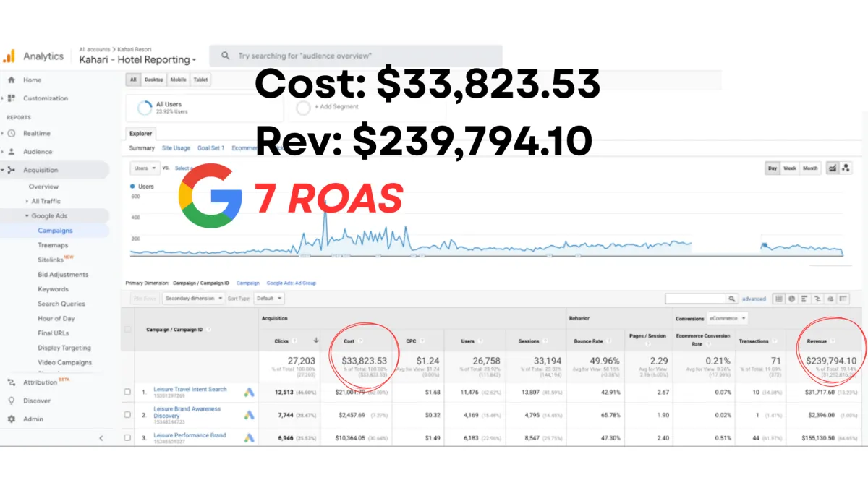
Task: Open Admin gear icon
Action: pos(11,419)
